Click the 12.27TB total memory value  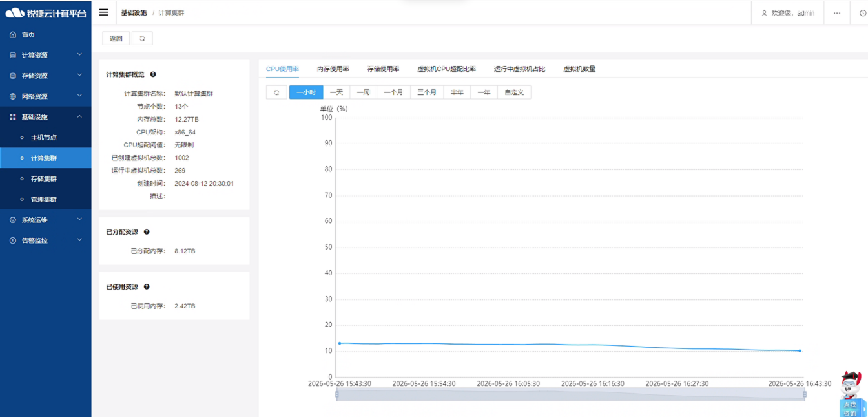tap(187, 120)
